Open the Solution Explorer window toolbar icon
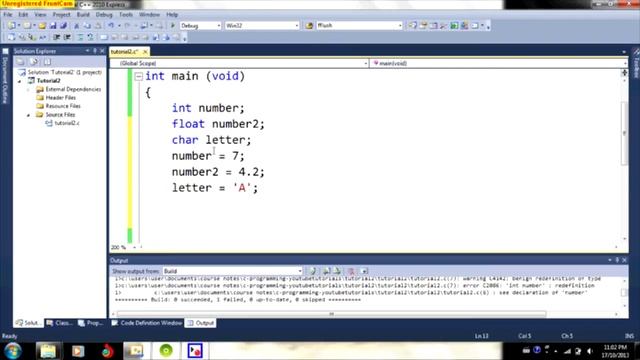 pos(413,26)
